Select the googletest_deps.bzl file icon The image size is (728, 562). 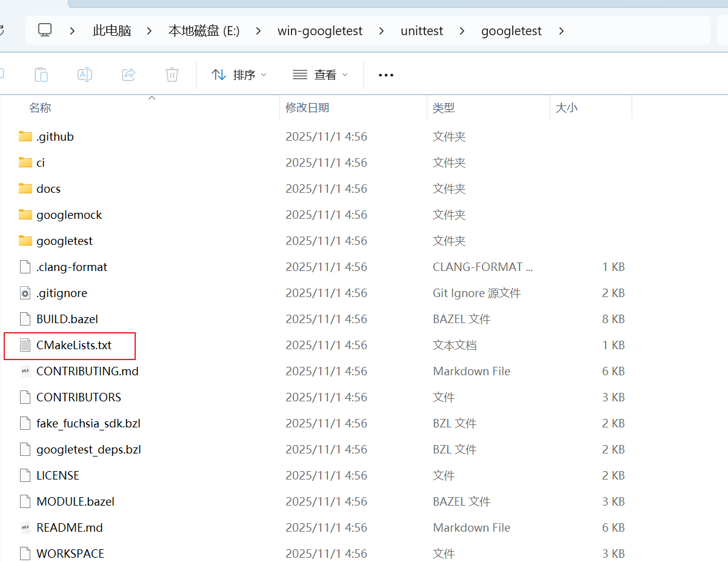pos(25,449)
